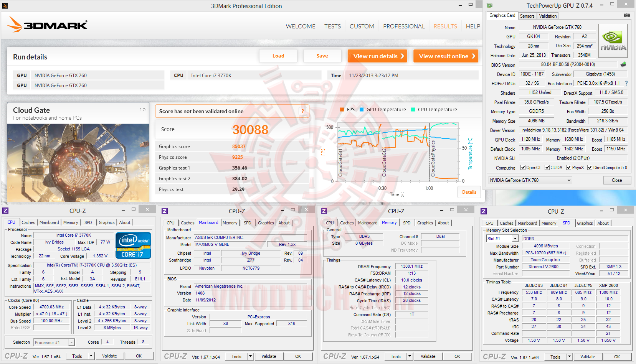Toggle the DirectCompute 5.0 checkbox
The image size is (636, 364).
[590, 168]
